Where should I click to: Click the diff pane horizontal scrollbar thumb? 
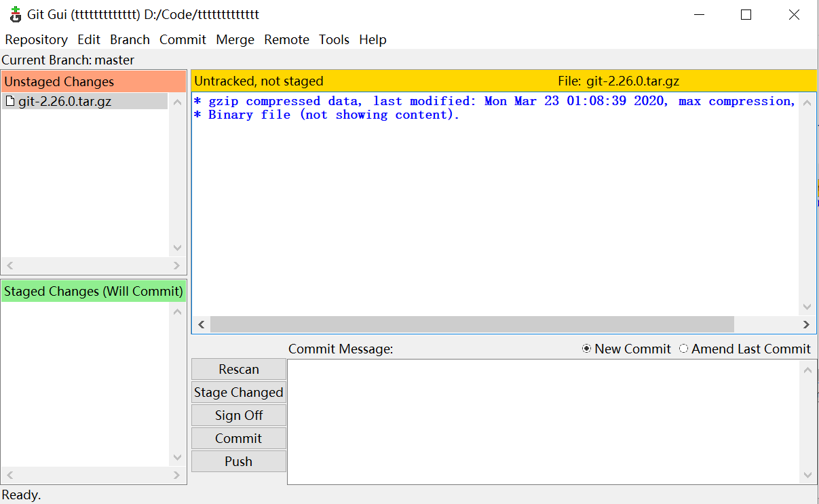472,324
